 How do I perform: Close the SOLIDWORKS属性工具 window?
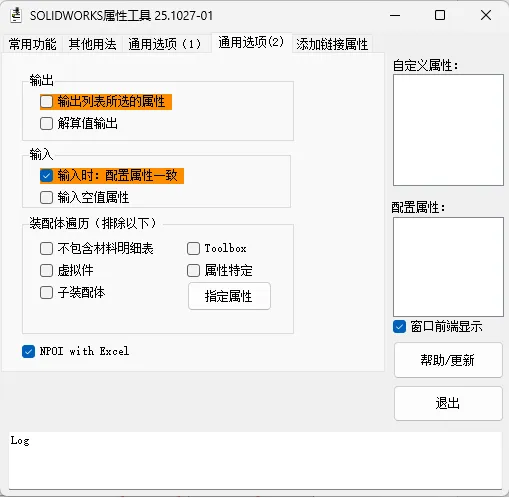(486, 15)
